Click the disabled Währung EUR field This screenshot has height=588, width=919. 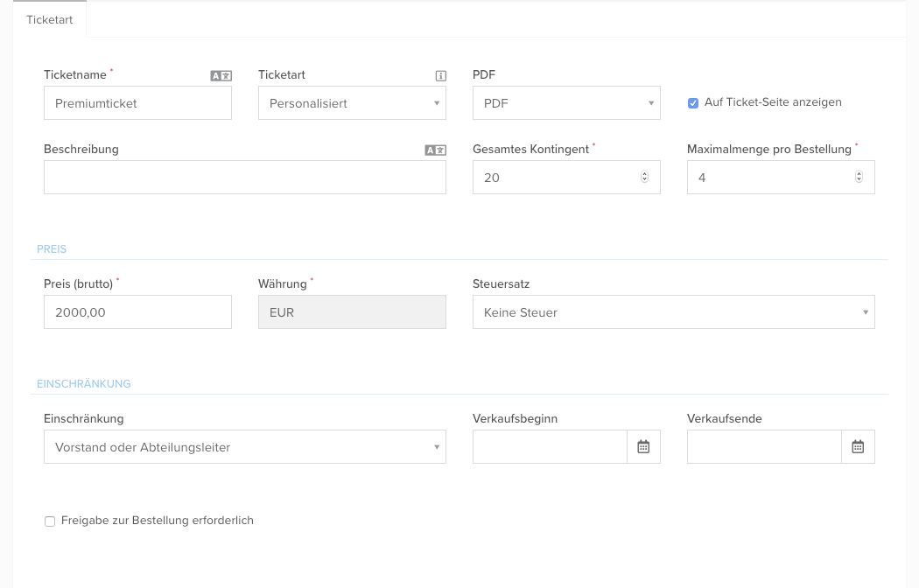(x=352, y=312)
